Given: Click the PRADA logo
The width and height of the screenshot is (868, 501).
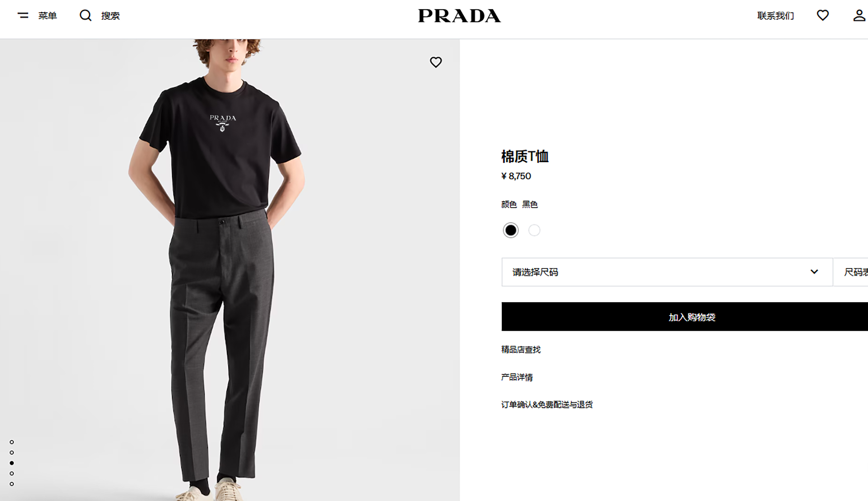Looking at the screenshot, I should click(459, 16).
